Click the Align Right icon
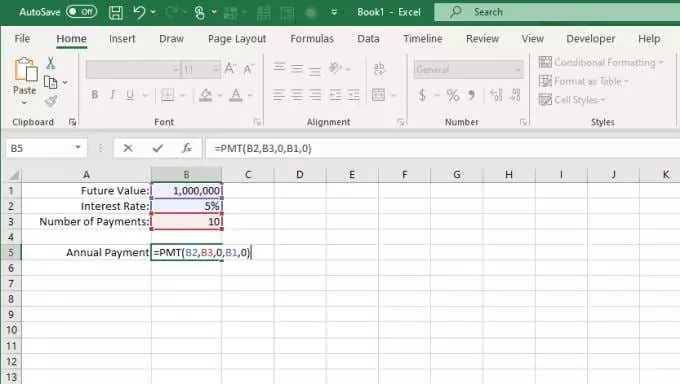Screen dimensions: 680x384 [x=315, y=95]
